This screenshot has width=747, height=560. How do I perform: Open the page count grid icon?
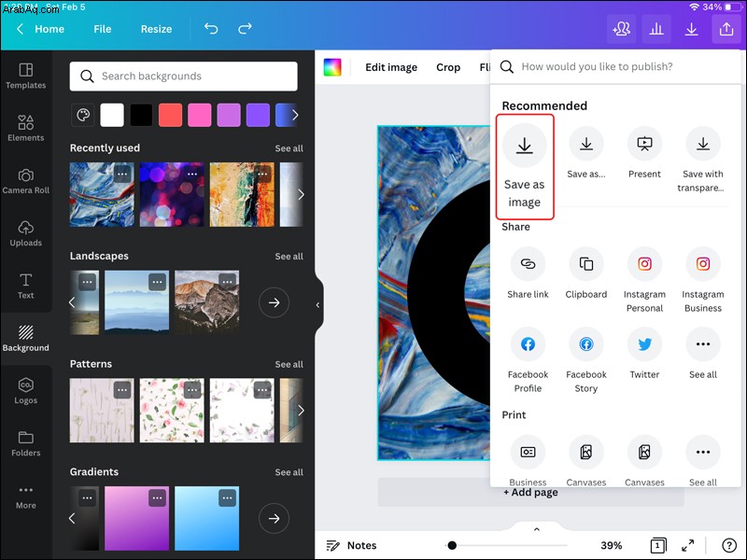658,545
